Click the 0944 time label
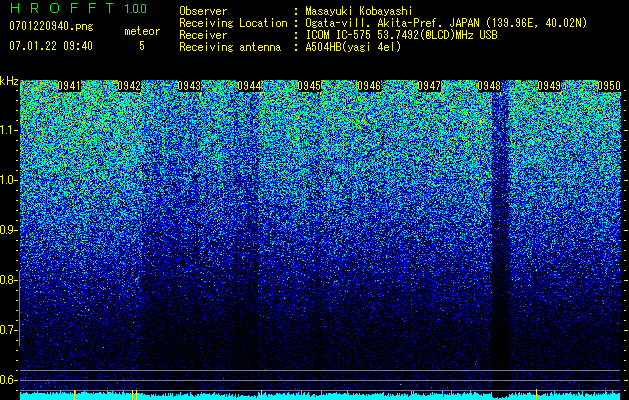Viewport: 629px width, 400px height. click(x=249, y=86)
